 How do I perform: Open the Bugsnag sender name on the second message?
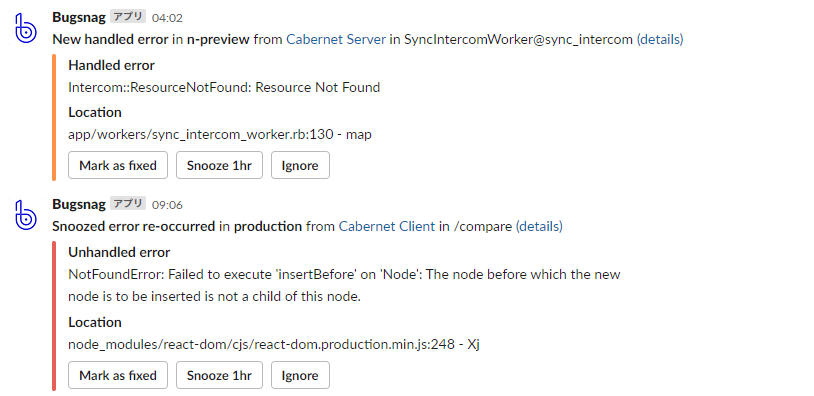[x=79, y=204]
